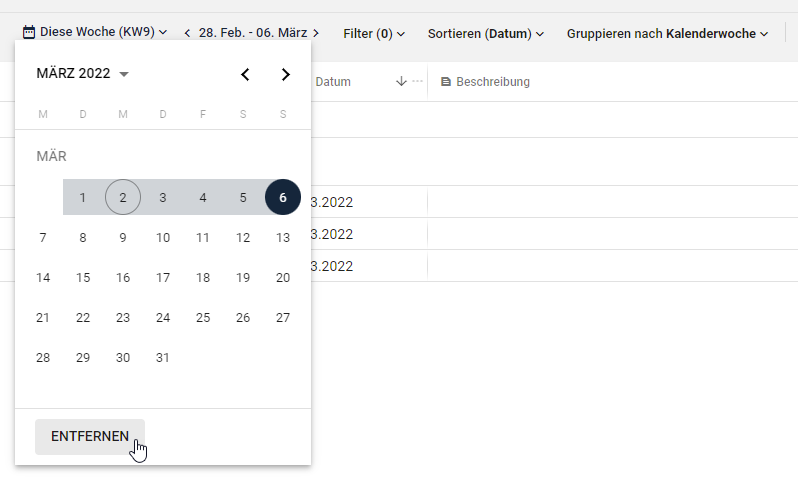Choose March 31 in the date picker
This screenshot has height=482, width=798.
(163, 358)
